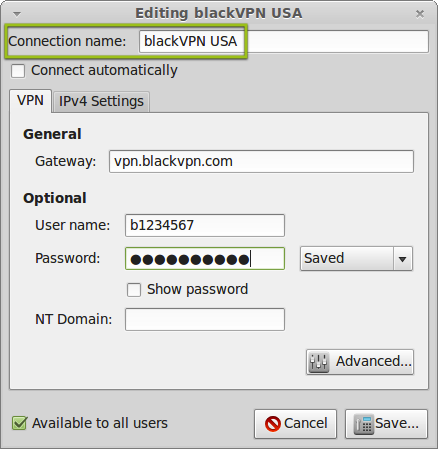Tick the Show password checkbox

(134, 290)
